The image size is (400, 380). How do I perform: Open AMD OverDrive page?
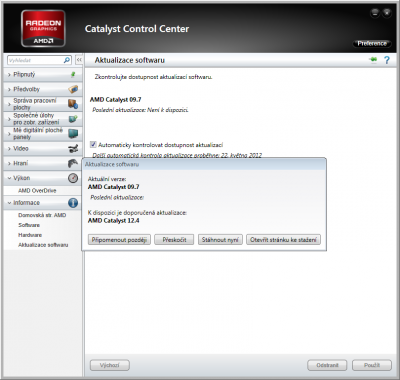click(x=37, y=191)
